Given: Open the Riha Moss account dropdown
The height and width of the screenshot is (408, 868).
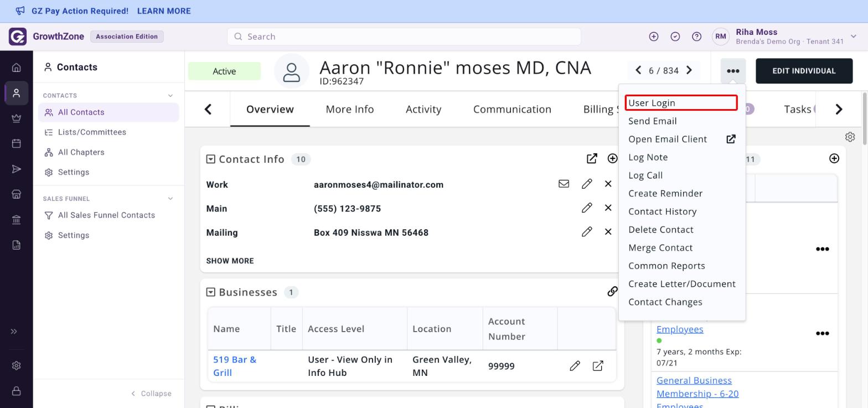Looking at the screenshot, I should tap(853, 37).
